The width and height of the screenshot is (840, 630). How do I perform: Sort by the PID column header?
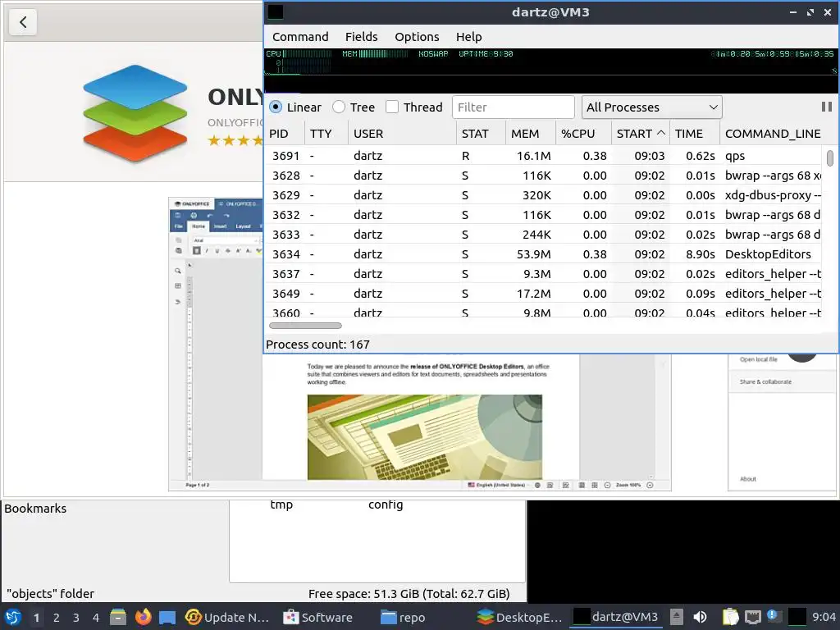(285, 134)
